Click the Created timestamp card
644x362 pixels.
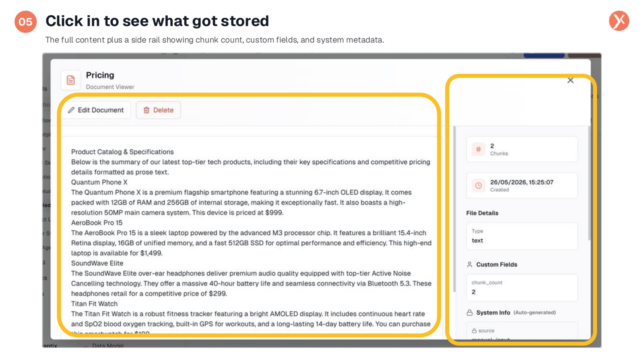tap(522, 185)
